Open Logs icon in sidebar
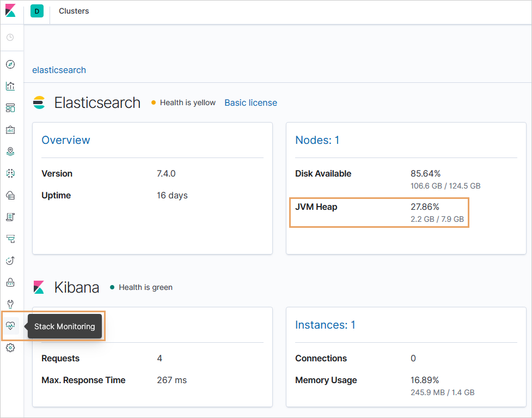 click(x=10, y=217)
